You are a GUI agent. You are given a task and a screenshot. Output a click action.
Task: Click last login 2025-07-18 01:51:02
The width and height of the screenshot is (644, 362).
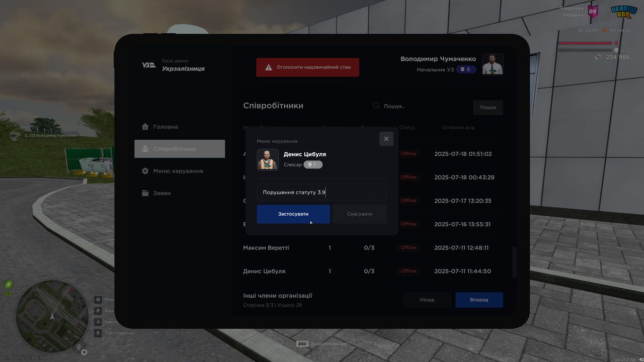(x=463, y=154)
